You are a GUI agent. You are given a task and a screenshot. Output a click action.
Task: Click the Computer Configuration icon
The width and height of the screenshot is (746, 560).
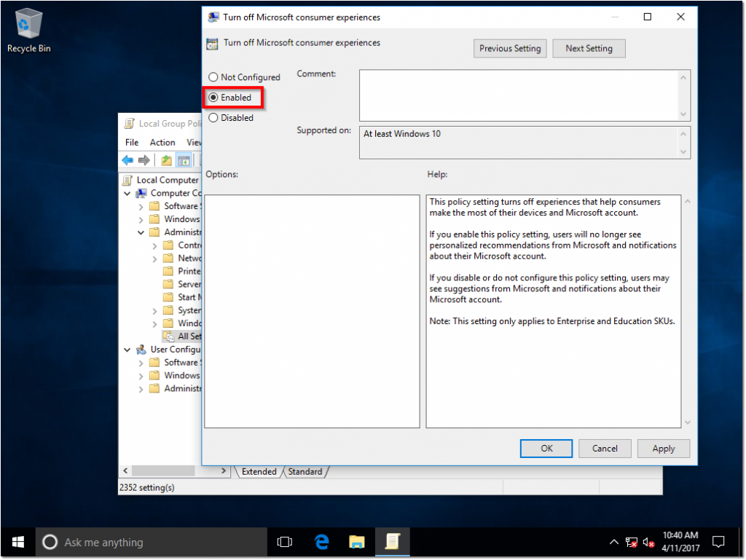141,193
